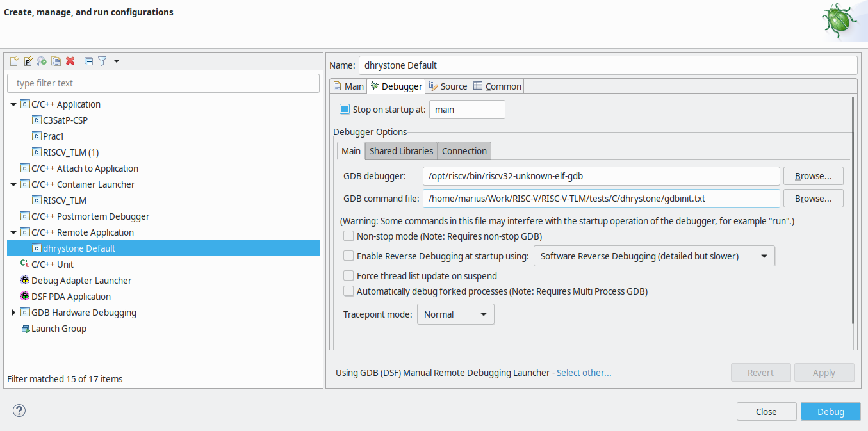The image size is (868, 431).
Task: Switch to the Source tab
Action: [x=448, y=86]
